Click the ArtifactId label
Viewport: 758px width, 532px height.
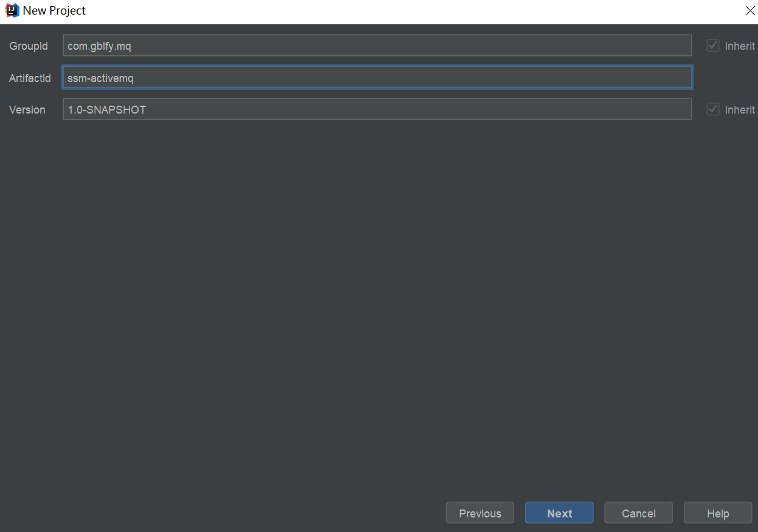pos(30,78)
